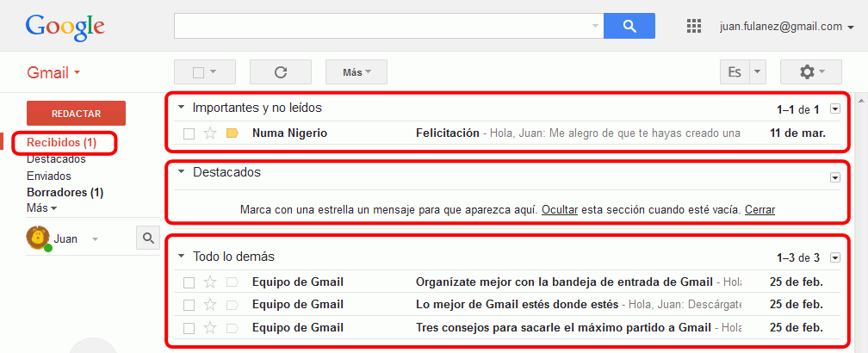
Task: Mark 'Tres consejos' message as important
Action: coord(232,327)
